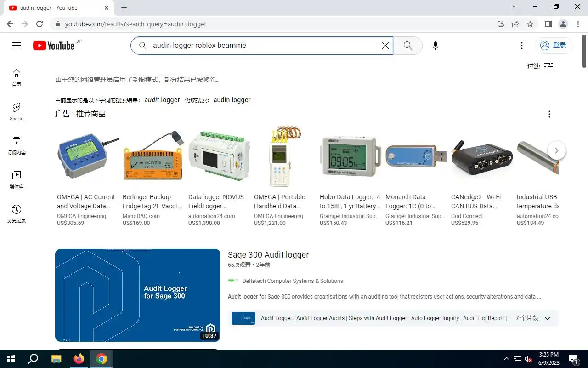Open Deltatech Computer Systems & Solutions channel
The height and width of the screenshot is (368, 588).
pyautogui.click(x=293, y=281)
